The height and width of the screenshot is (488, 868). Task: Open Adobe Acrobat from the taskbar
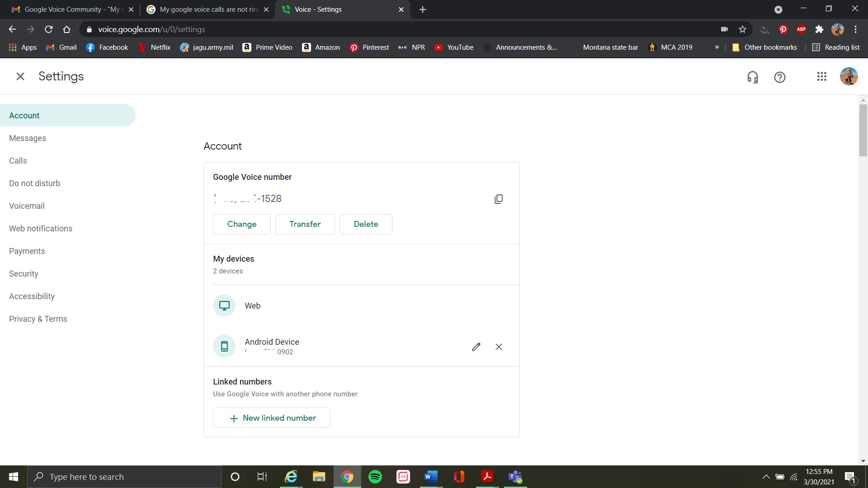[487, 477]
